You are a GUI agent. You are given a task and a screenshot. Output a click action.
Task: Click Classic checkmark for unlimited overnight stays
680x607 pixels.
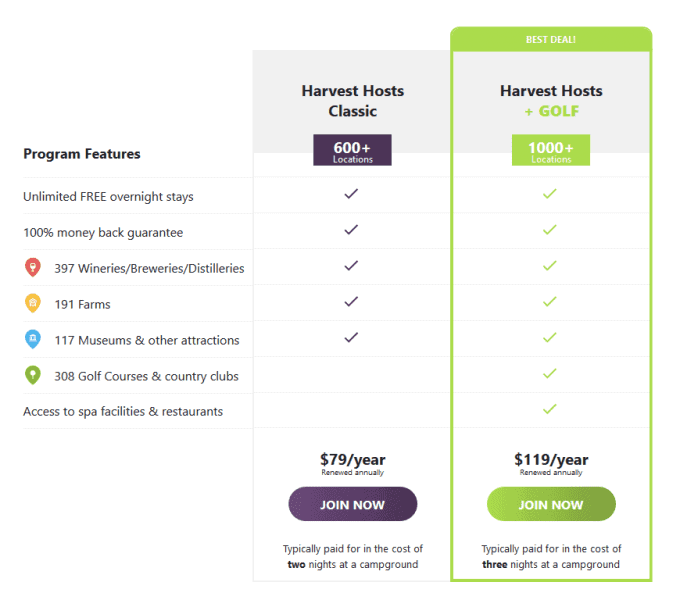click(x=351, y=194)
